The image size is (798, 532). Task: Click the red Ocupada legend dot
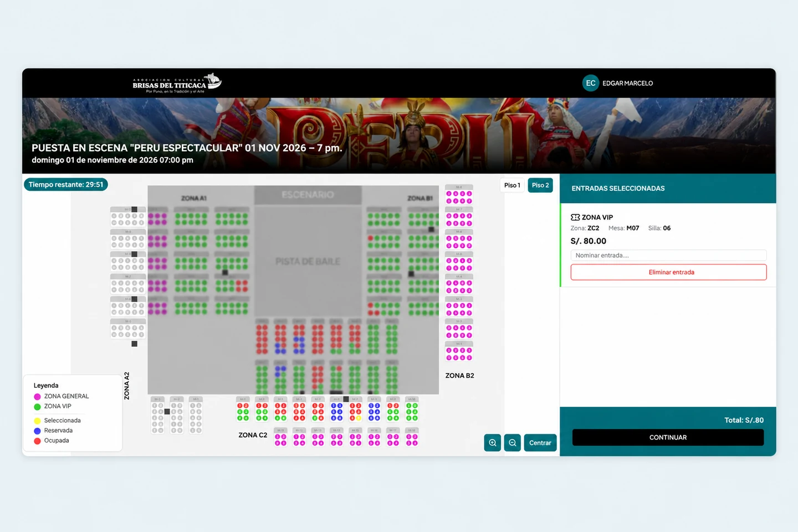[x=37, y=441]
